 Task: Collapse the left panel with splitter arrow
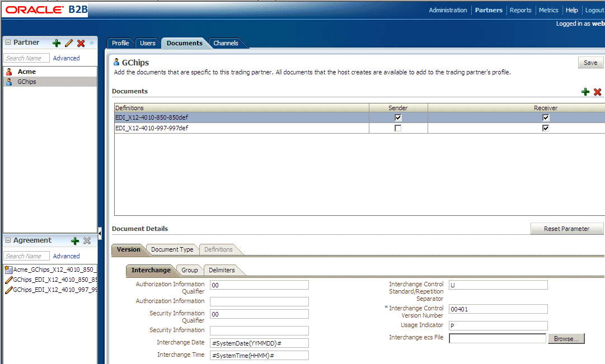coord(100,233)
